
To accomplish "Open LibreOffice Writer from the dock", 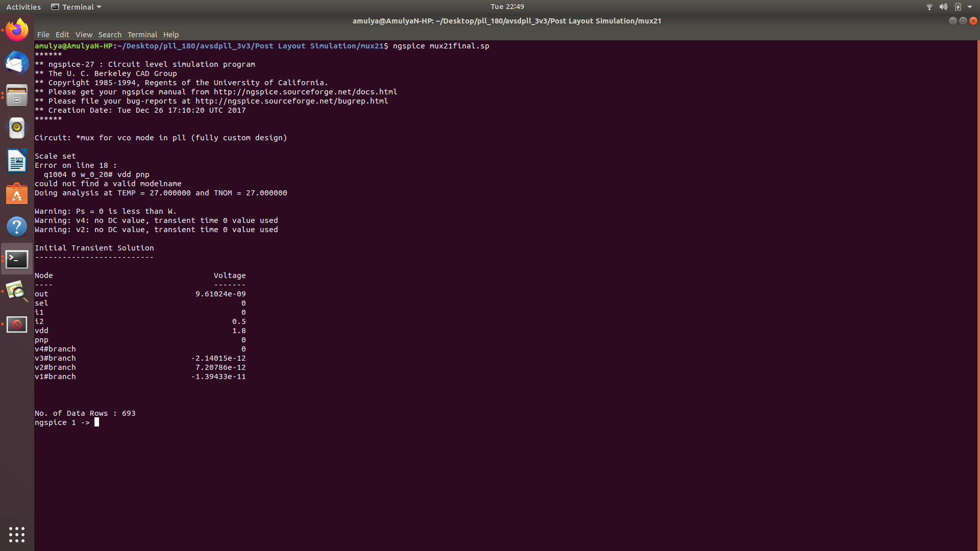I will point(17,161).
